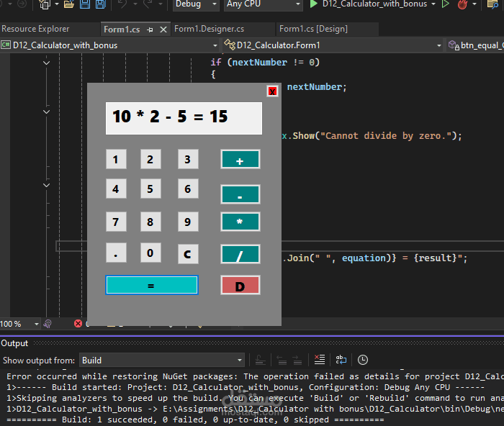Switch to Form1.cs [Design] tab
The image size is (504, 426).
(x=313, y=29)
